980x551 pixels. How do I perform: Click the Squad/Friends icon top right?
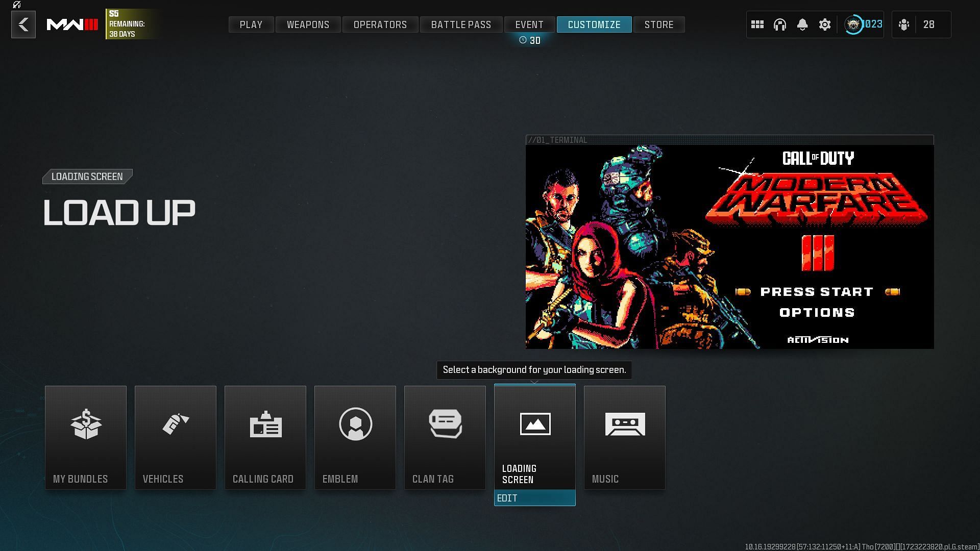(904, 24)
